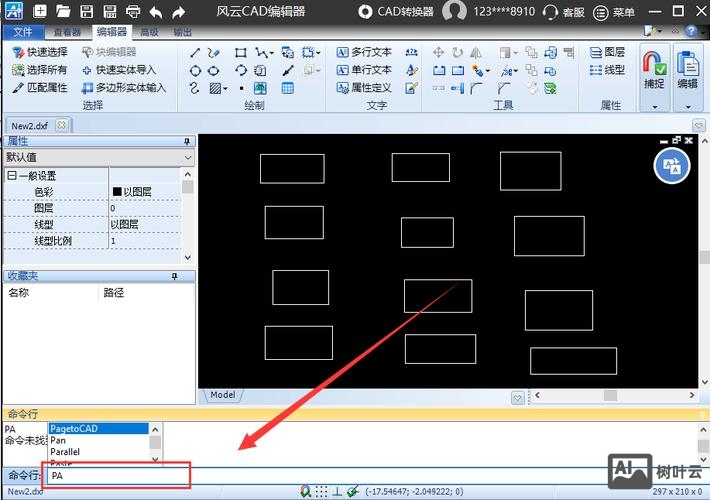Screen dimensions: 710x500
Task: Click the print icon in title bar
Action: pos(132,12)
